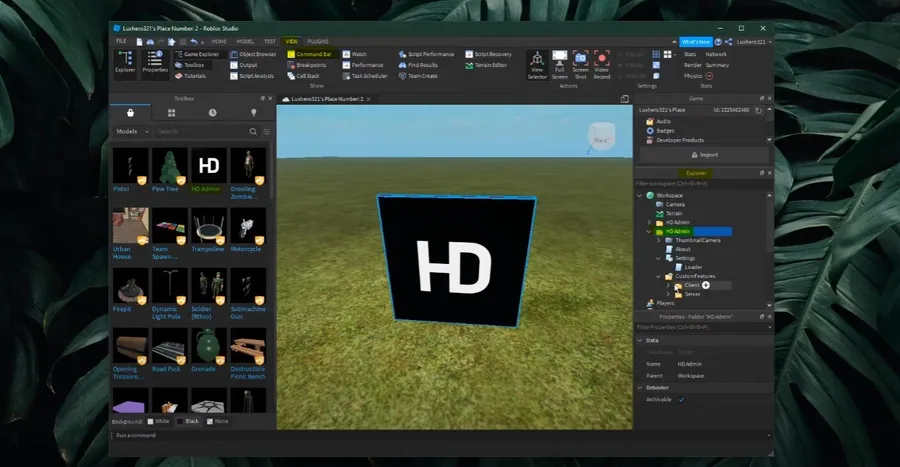The image size is (900, 467).
Task: Toggle Summary stats display
Action: [x=717, y=65]
